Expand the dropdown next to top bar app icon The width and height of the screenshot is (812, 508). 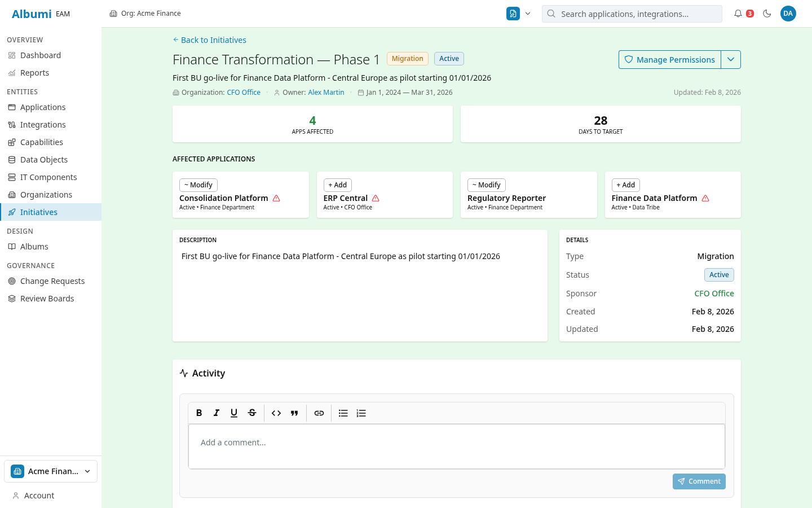[x=528, y=14]
